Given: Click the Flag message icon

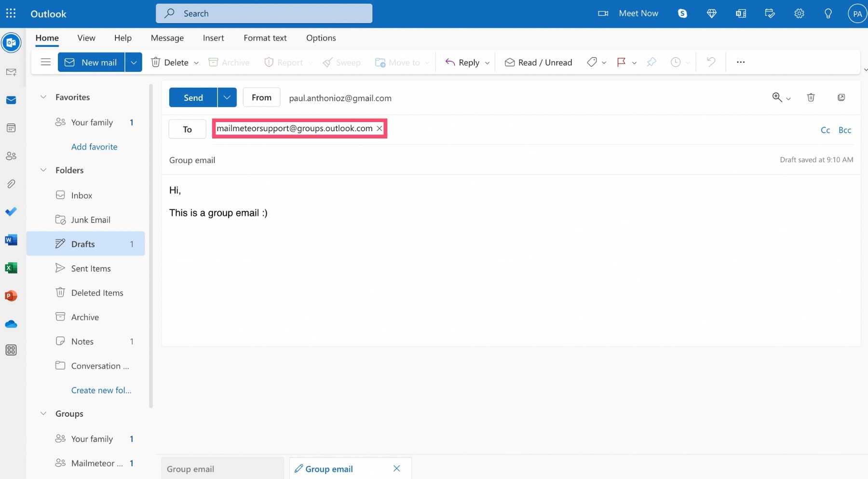Looking at the screenshot, I should pos(621,62).
